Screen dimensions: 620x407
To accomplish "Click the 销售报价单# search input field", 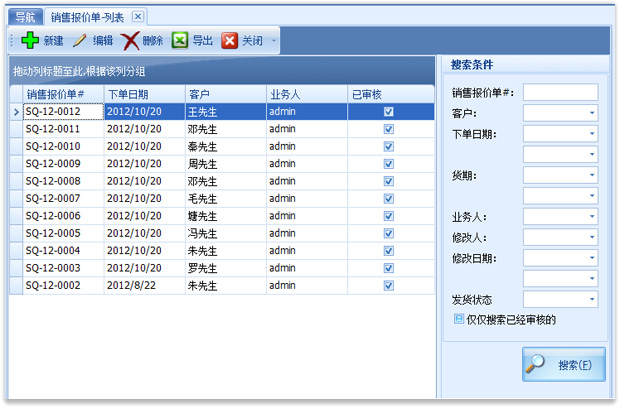I will [560, 92].
